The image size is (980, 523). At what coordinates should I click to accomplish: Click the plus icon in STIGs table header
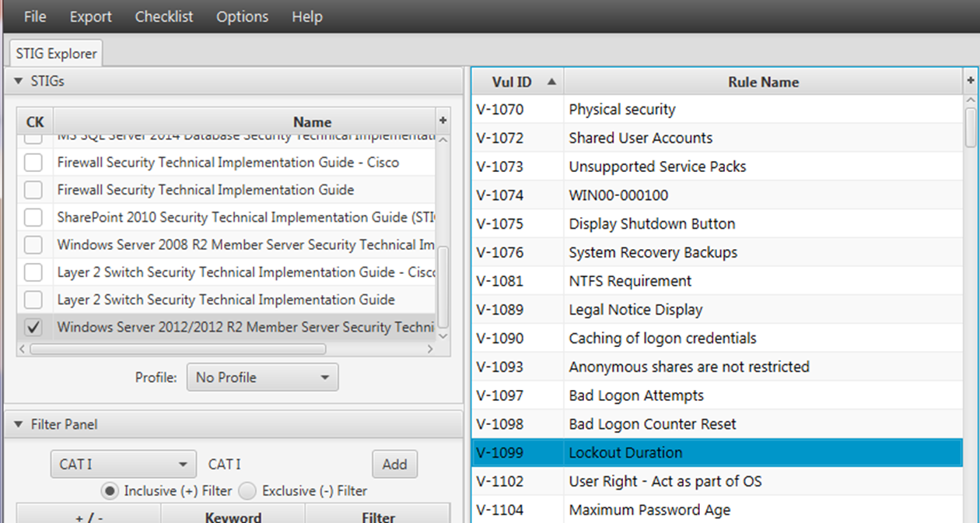pos(443,121)
